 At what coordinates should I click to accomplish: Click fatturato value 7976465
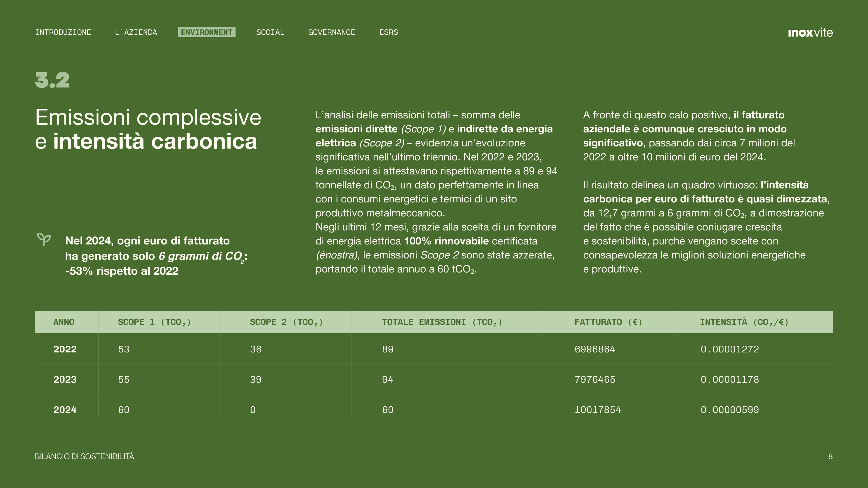[595, 379]
